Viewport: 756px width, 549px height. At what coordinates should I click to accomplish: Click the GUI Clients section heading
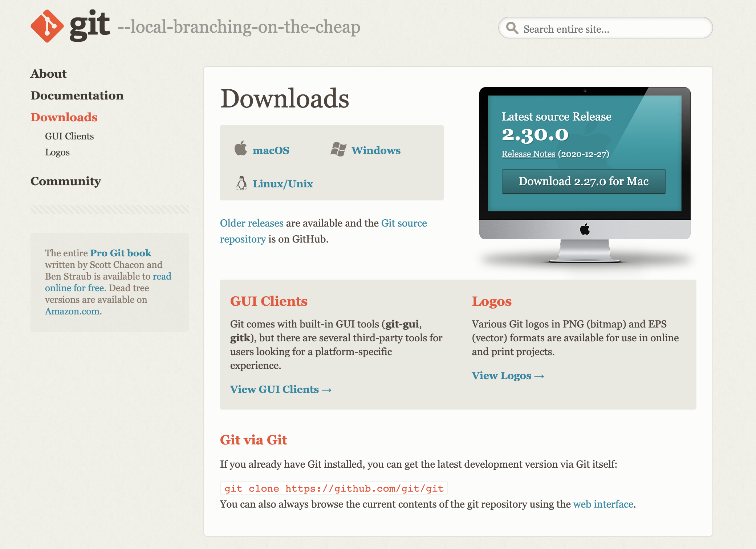[269, 301]
